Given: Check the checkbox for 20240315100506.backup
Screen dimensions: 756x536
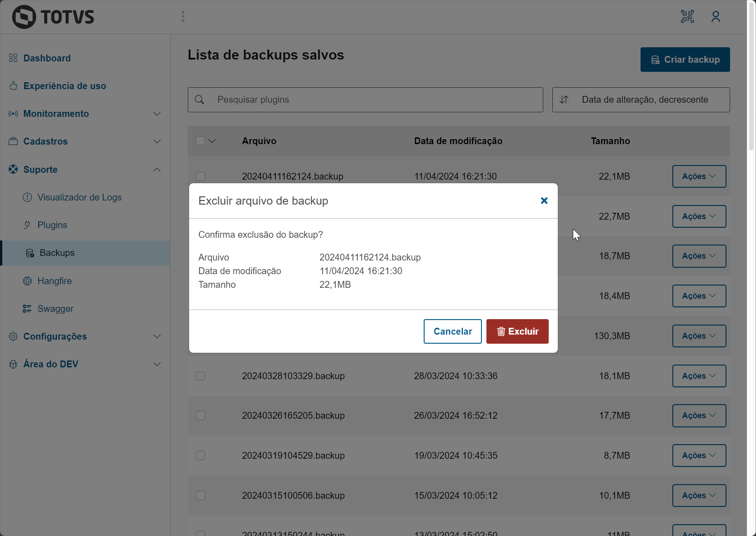Looking at the screenshot, I should coord(200,496).
